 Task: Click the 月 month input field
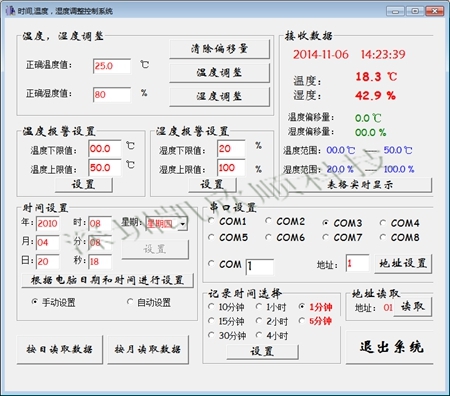48,242
